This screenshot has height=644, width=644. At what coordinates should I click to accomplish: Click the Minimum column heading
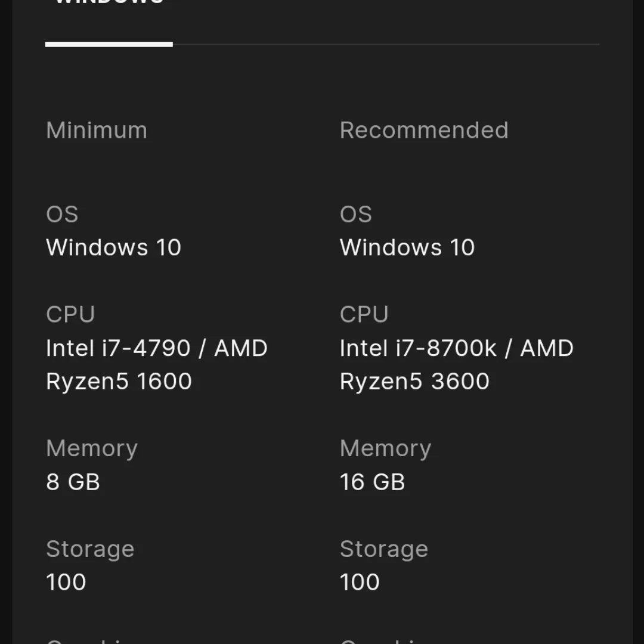[97, 130]
